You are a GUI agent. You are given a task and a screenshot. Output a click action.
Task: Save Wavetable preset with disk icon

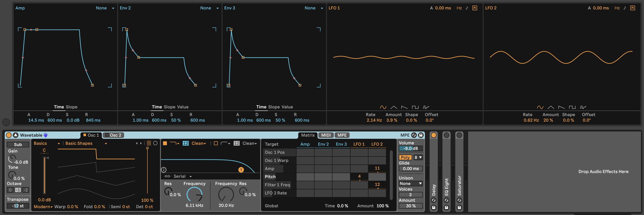(421, 135)
